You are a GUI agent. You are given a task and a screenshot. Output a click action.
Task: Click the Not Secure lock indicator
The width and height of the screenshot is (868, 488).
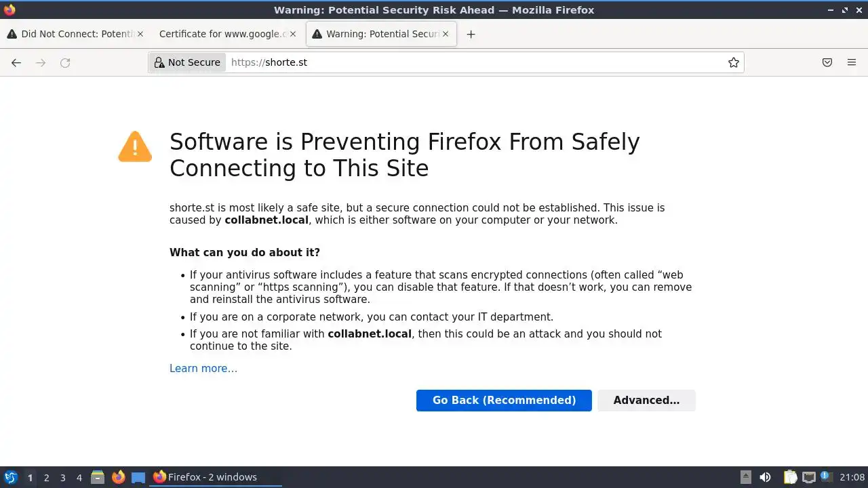tap(187, 62)
